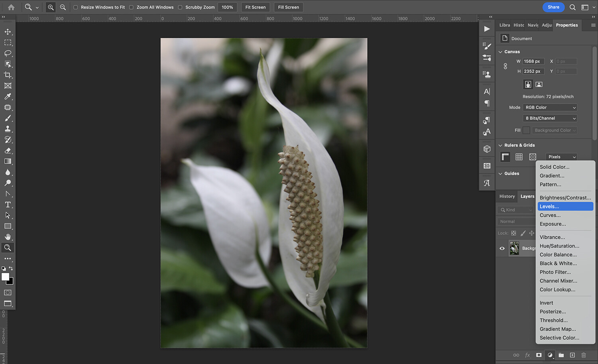Select the Horizontal Type tool
Screen dimensions: 598x364
[8, 205]
